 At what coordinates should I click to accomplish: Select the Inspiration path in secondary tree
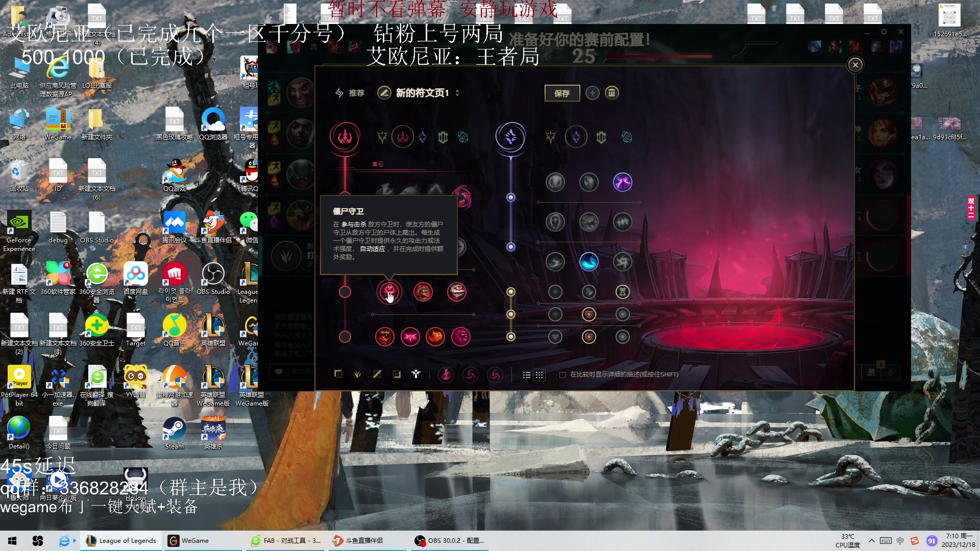pyautogui.click(x=627, y=137)
